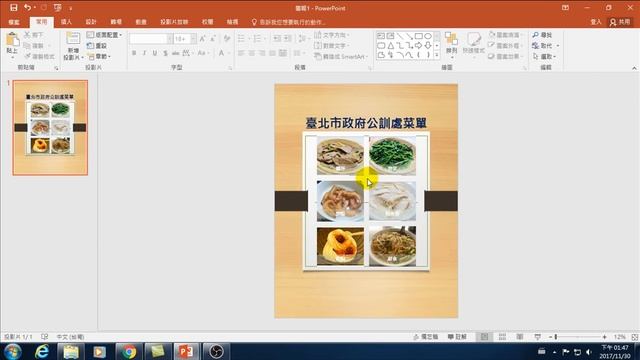The width and height of the screenshot is (640, 360).
Task: Switch to Normal view in status bar
Action: point(484,337)
